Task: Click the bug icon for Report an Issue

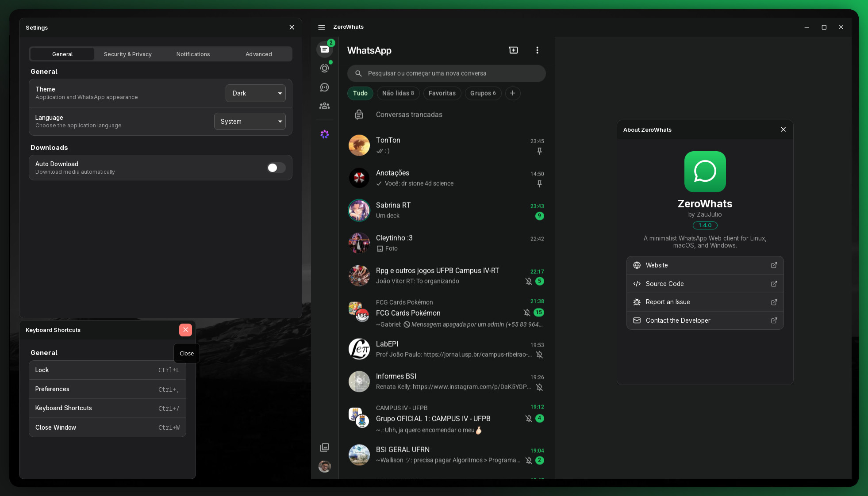Action: (637, 302)
